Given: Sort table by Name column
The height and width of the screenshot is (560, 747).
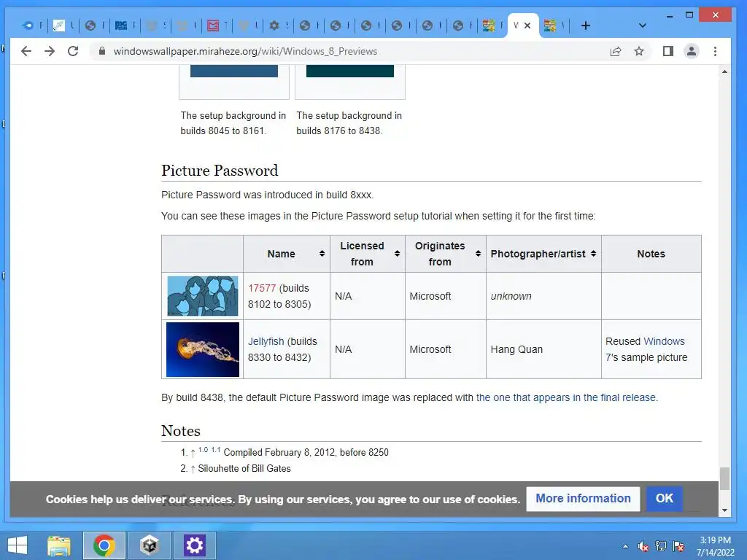Looking at the screenshot, I should (x=322, y=253).
